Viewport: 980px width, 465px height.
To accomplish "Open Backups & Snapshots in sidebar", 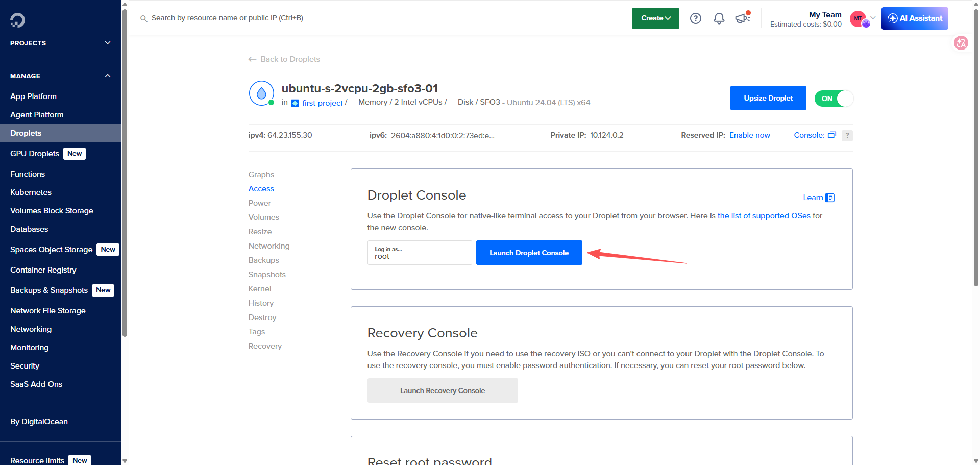I will coord(49,290).
